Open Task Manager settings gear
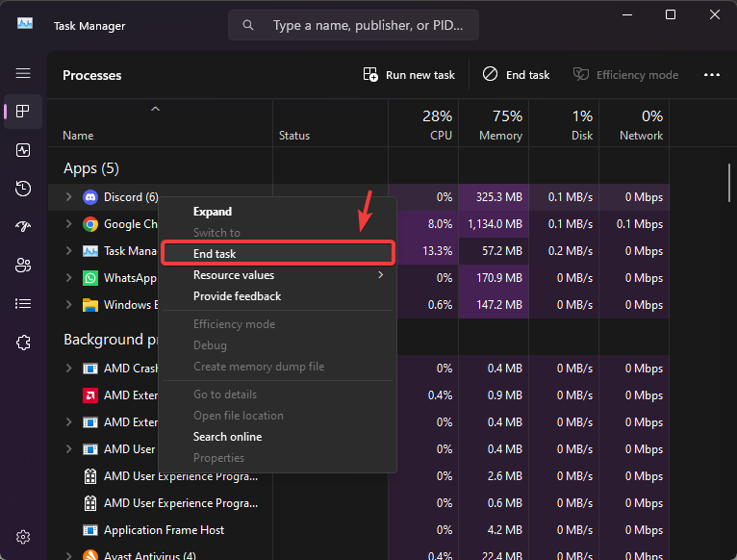 [x=23, y=537]
